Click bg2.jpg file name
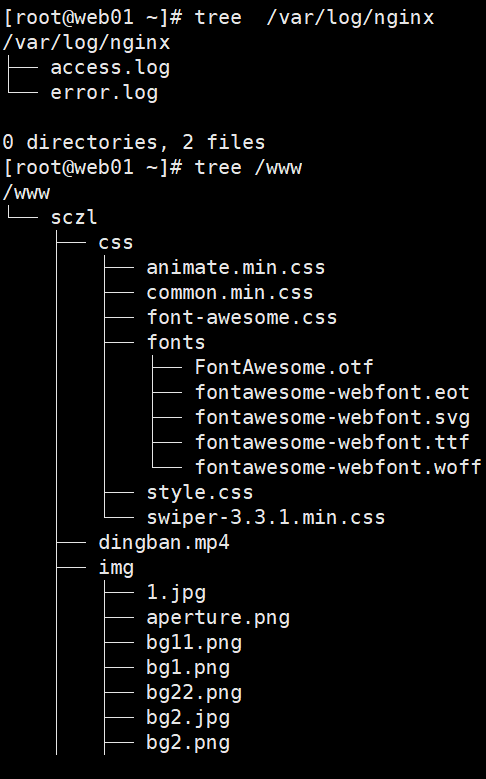This screenshot has width=486, height=779. click(x=188, y=717)
